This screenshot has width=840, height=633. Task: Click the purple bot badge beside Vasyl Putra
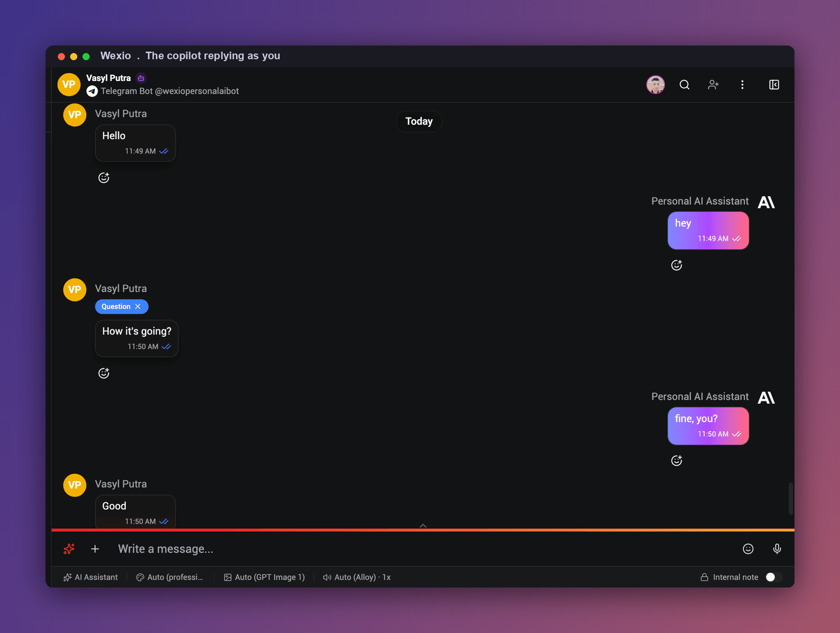coord(141,78)
